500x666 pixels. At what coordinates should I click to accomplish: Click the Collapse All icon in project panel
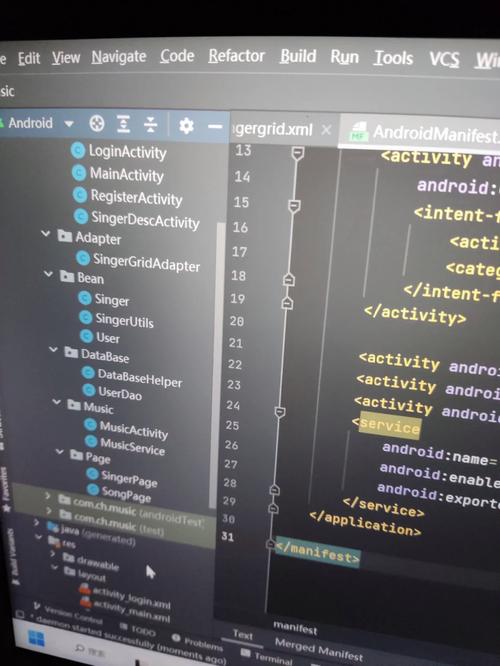[x=150, y=124]
